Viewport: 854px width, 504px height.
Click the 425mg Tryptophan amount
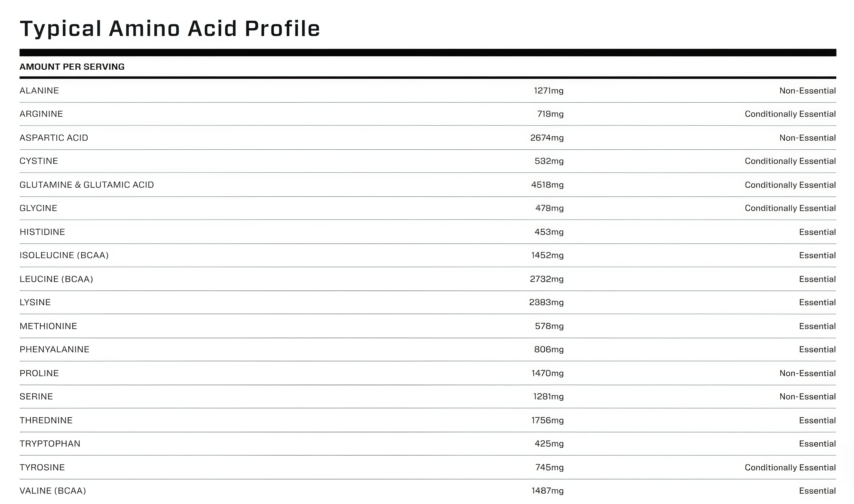(549, 444)
